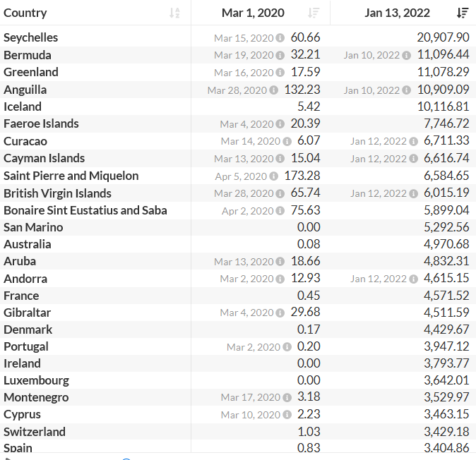This screenshot has height=460, width=476.
Task: Select the Iceland row name
Action: point(23,107)
